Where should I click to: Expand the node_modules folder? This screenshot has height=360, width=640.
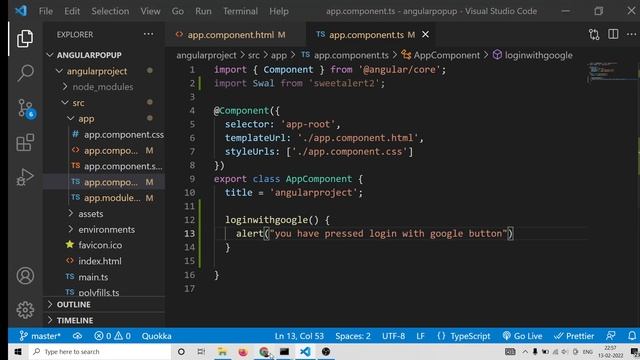pos(102,87)
